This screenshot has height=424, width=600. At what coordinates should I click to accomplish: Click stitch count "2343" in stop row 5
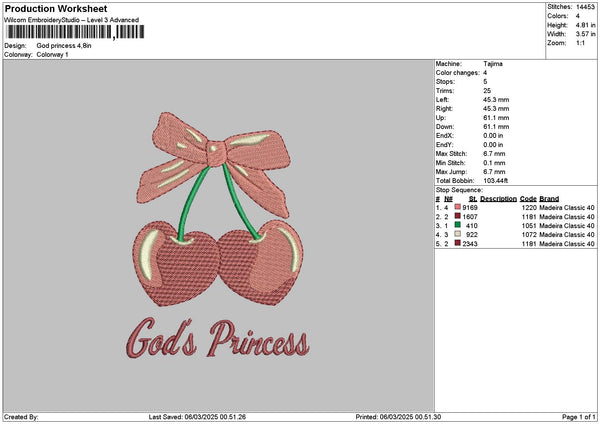470,244
